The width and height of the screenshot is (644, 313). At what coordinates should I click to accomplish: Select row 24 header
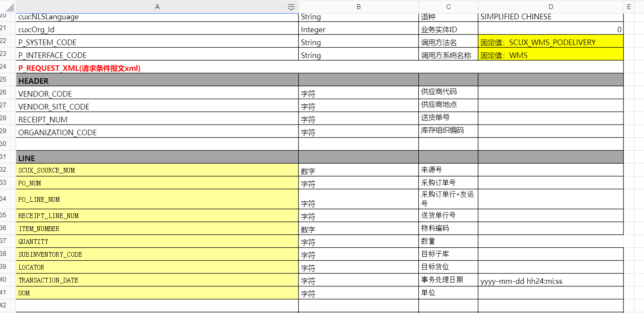8,67
